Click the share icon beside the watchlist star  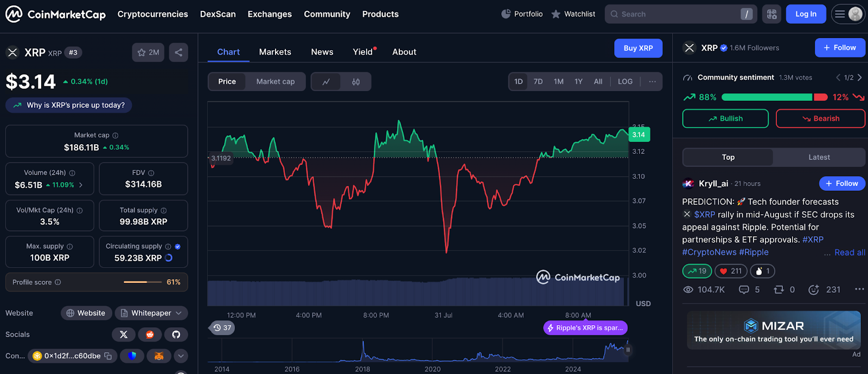coord(178,53)
